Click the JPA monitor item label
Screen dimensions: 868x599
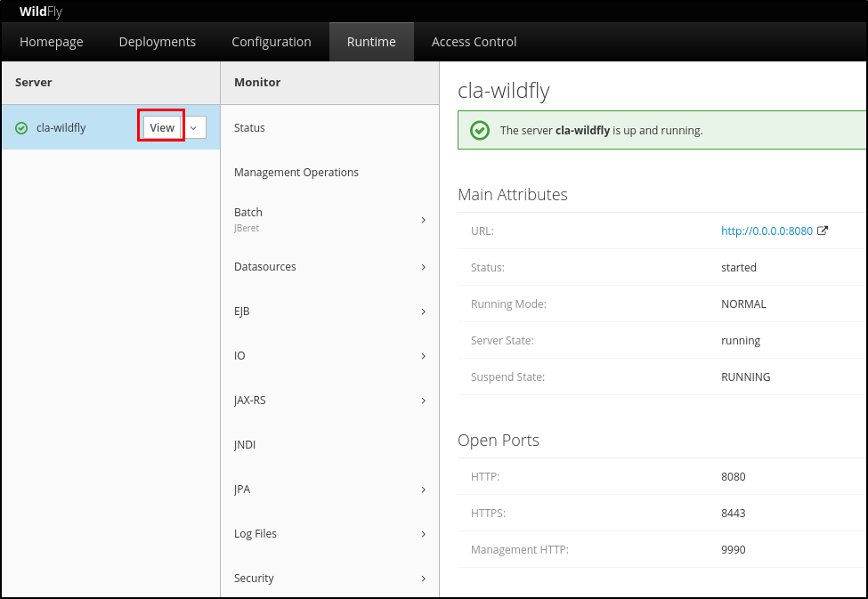pos(242,489)
